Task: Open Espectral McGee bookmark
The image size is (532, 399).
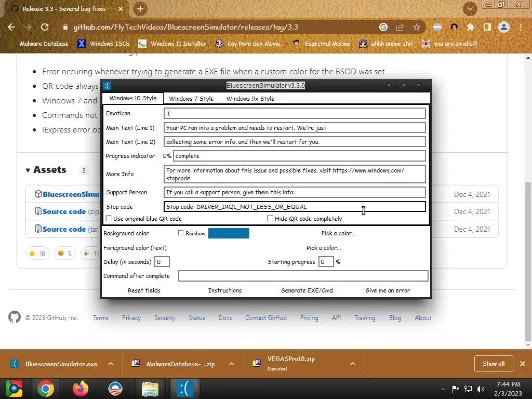Action: 322,44
